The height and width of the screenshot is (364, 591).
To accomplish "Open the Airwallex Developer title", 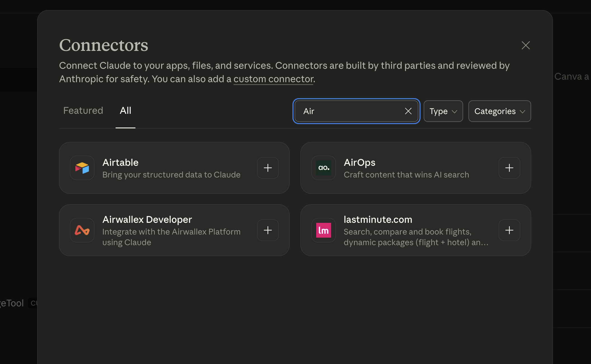I will click(147, 219).
